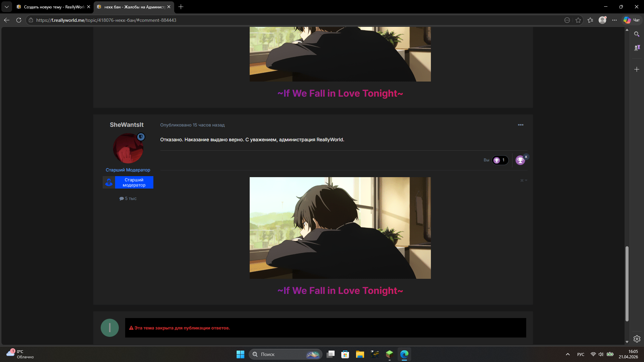Image resolution: width=644 pixels, height=362 pixels.
Task: Open the post options three-dot menu
Action: [521, 125]
